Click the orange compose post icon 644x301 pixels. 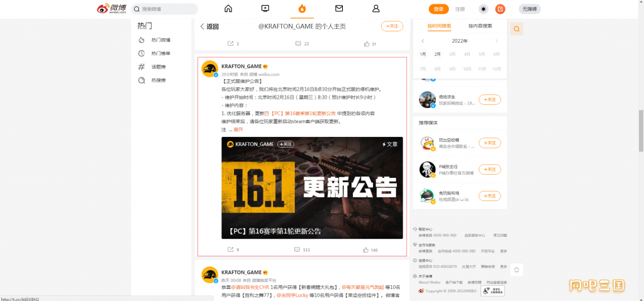[x=500, y=9]
